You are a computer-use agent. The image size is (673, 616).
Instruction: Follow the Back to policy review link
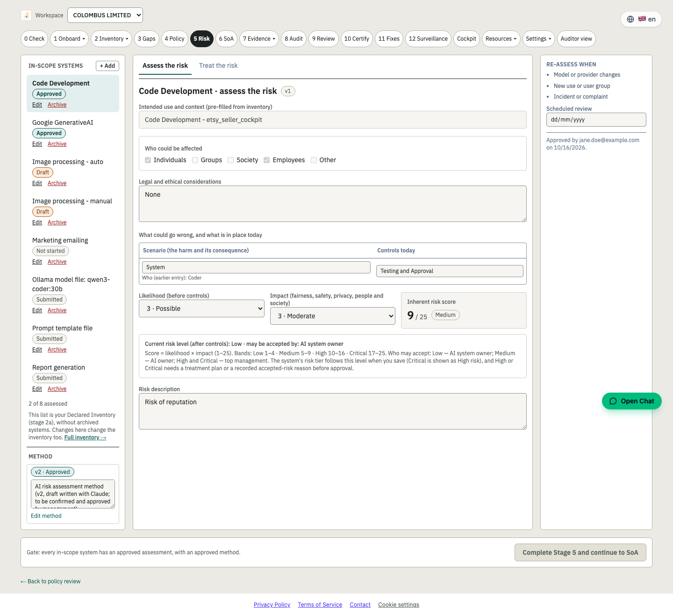pos(50,581)
